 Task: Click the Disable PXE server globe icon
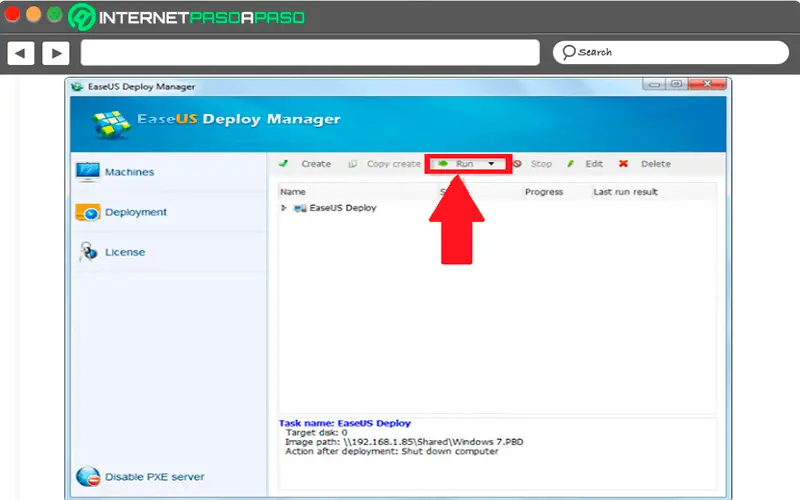pos(88,477)
